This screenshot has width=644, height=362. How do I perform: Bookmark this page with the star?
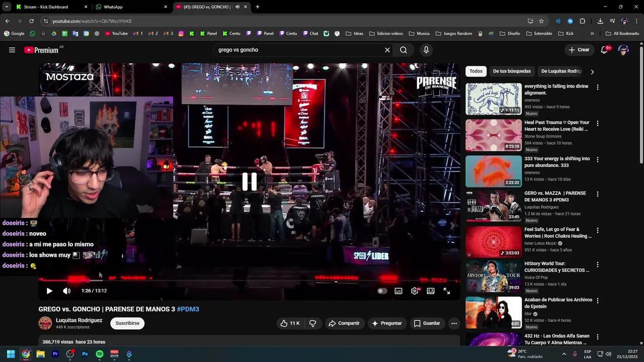pyautogui.click(x=541, y=21)
